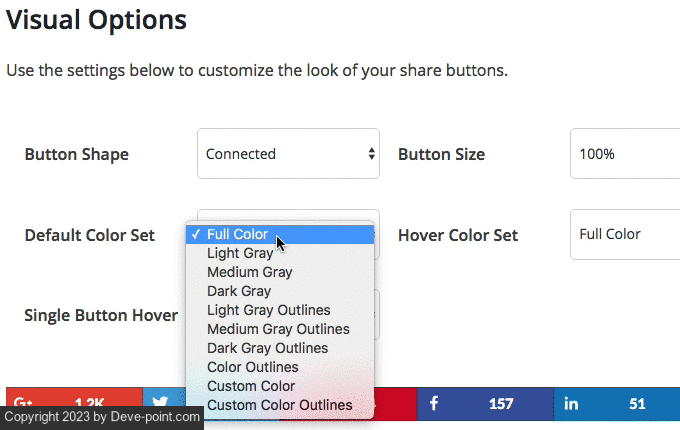Screen dimensions: 680x430
Task: Choose Medium Gray from the list
Action: tap(249, 272)
